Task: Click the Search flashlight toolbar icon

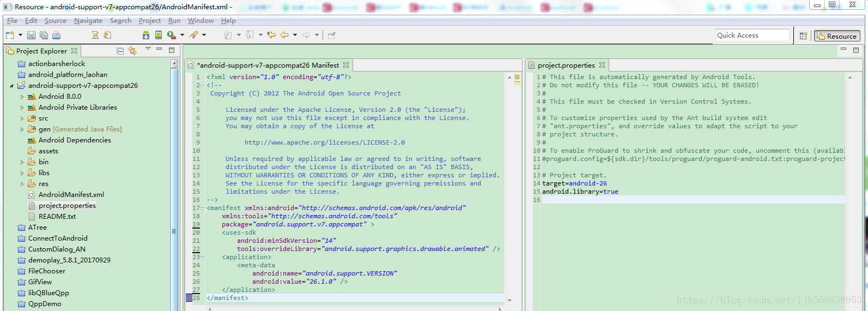Action: (193, 35)
